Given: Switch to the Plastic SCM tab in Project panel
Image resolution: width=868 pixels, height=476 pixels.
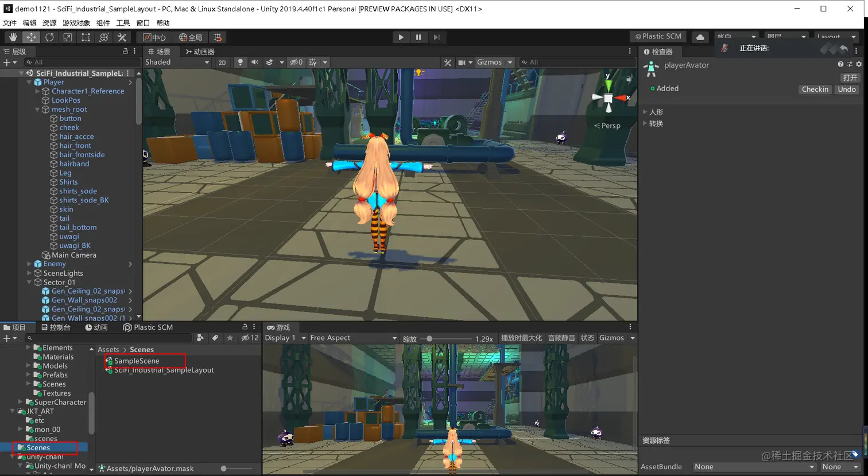Looking at the screenshot, I should (x=148, y=327).
